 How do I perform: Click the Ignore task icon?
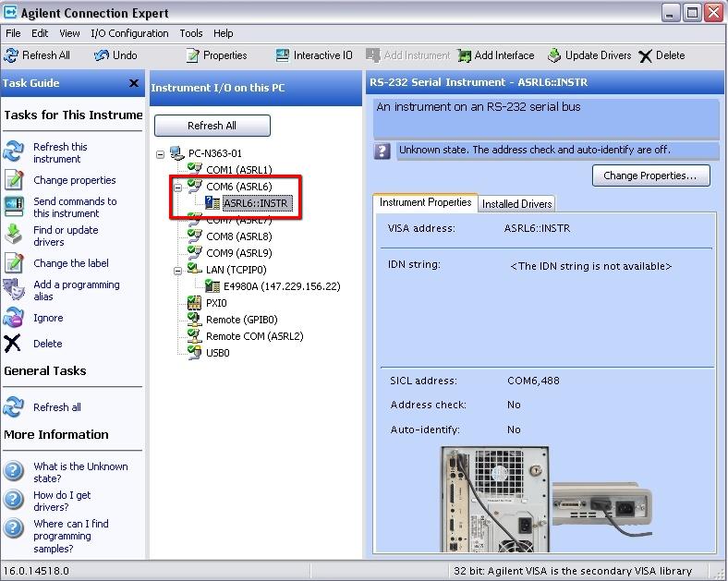click(14, 318)
